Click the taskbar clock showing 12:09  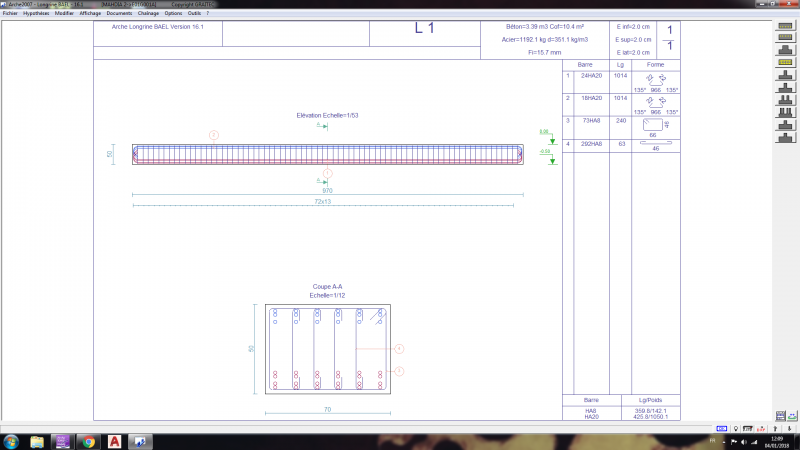click(x=777, y=442)
